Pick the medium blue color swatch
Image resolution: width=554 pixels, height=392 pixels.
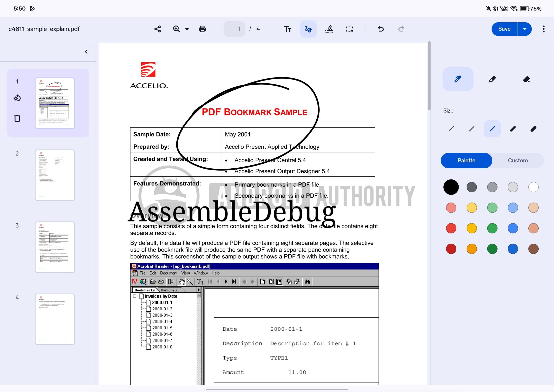513,228
